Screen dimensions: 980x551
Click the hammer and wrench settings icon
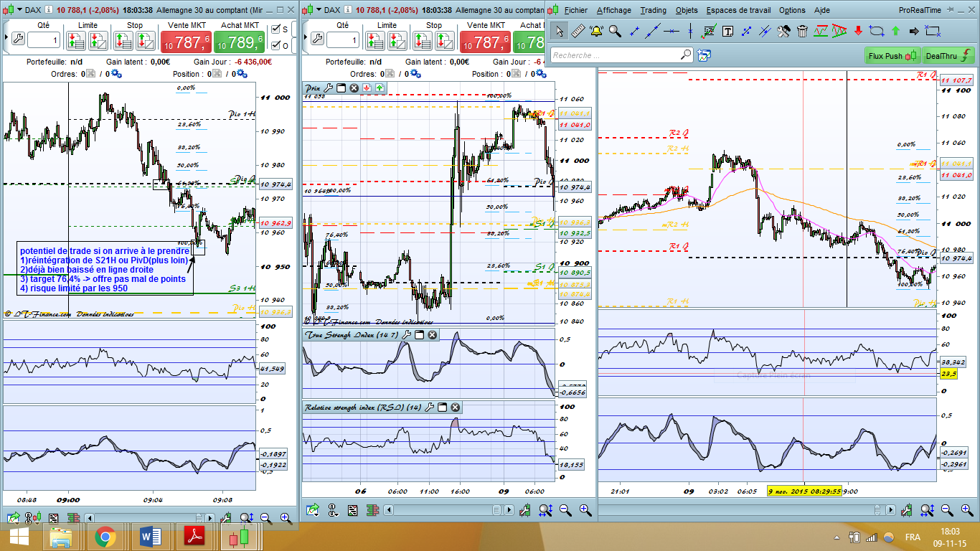tap(783, 31)
